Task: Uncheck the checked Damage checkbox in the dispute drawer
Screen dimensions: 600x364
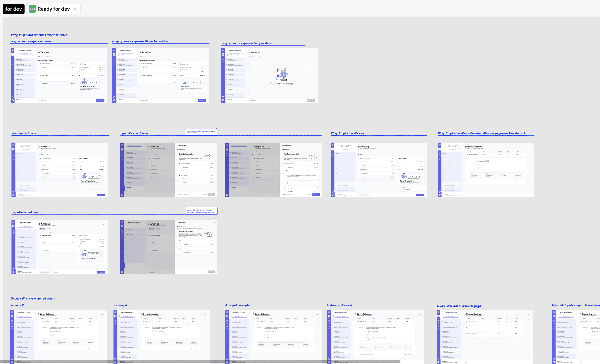Action: tap(286, 171)
